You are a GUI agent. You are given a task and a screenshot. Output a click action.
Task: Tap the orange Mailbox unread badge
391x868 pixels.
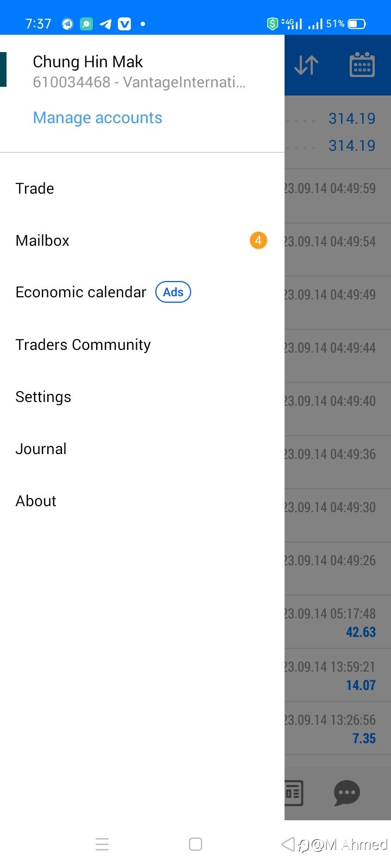pos(258,240)
